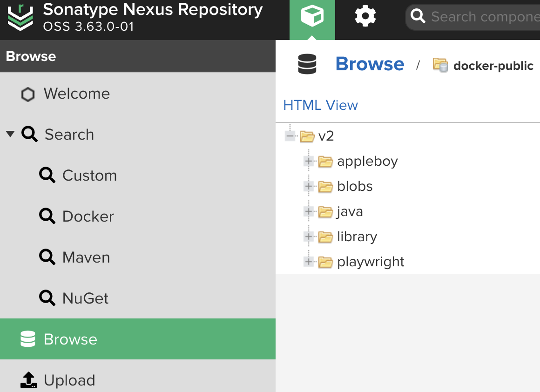
Task: Expand the blobs folder
Action: click(308, 186)
